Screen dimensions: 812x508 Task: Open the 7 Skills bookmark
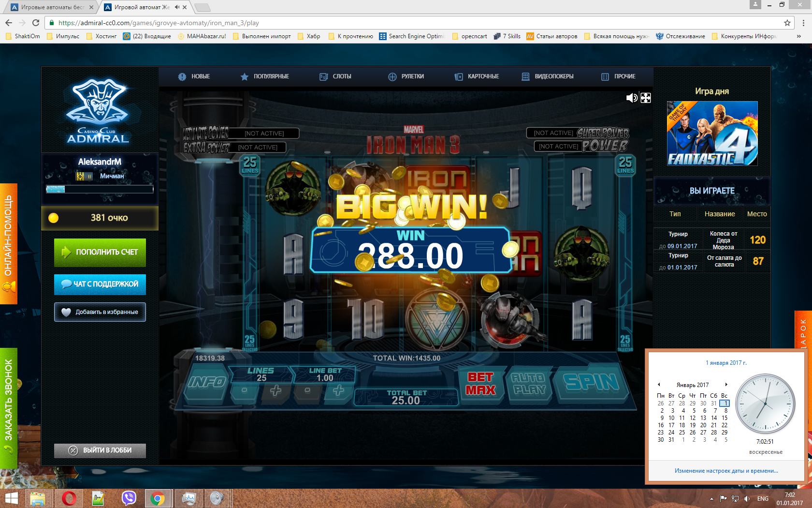(x=507, y=36)
